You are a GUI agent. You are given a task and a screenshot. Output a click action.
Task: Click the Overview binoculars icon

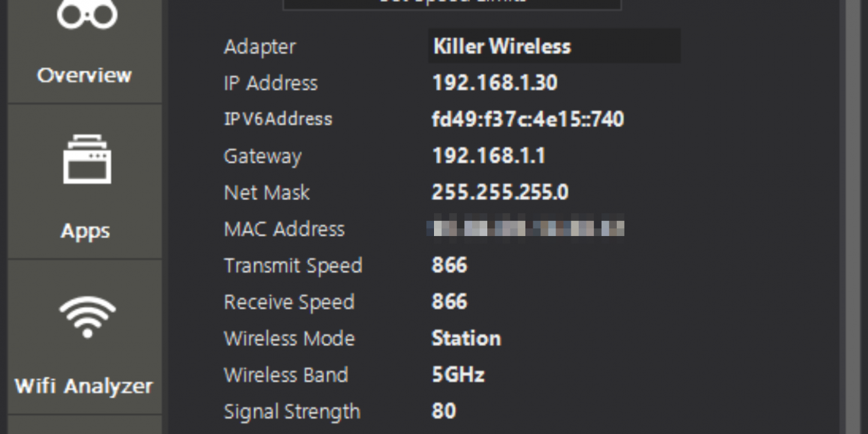click(x=86, y=14)
